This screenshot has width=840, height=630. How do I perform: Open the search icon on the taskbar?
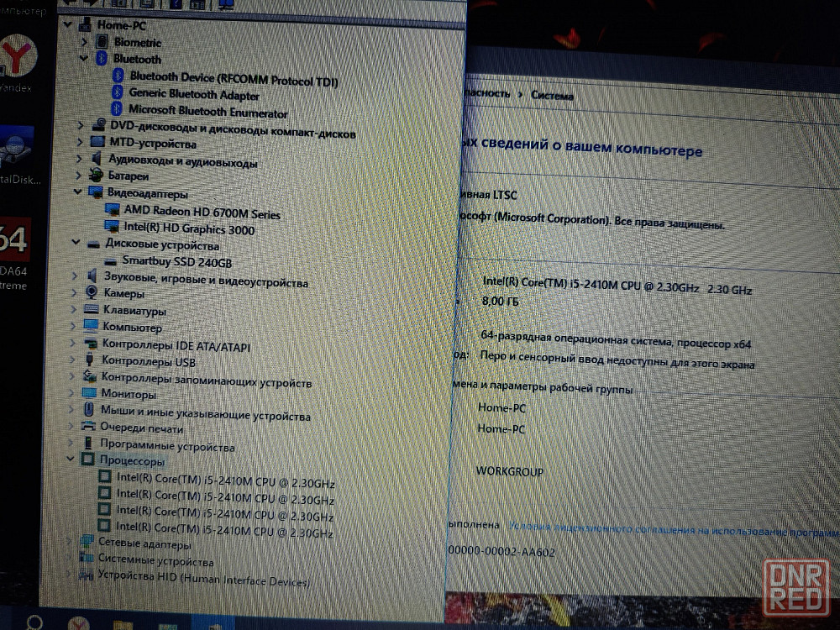34,622
